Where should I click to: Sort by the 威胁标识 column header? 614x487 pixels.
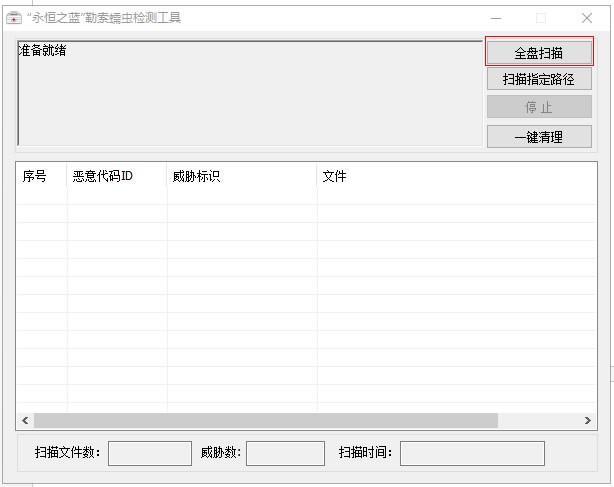point(242,176)
